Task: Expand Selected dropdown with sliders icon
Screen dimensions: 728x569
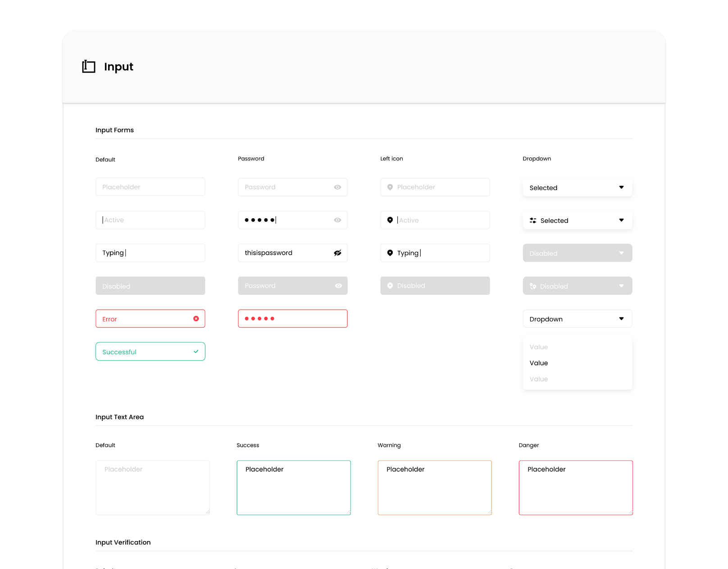Action: (621, 220)
